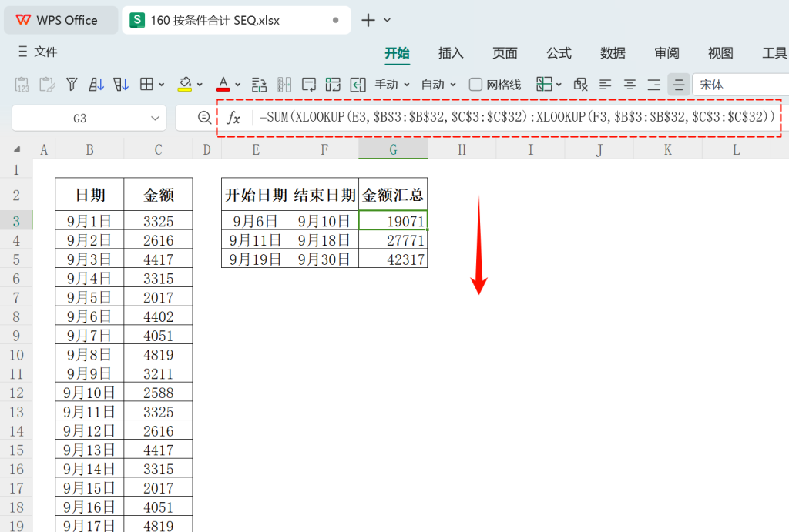The height and width of the screenshot is (532, 789).
Task: Select column C header
Action: click(x=158, y=149)
